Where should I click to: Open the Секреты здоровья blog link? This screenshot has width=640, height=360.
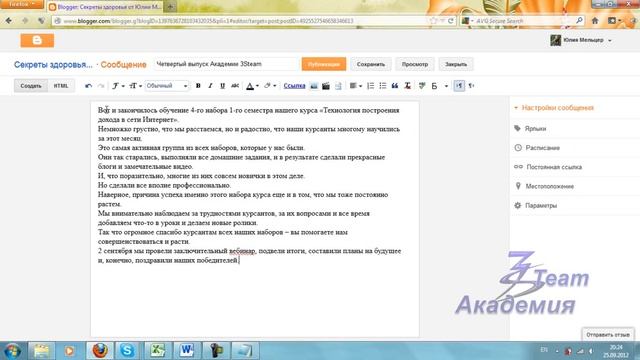pyautogui.click(x=53, y=64)
